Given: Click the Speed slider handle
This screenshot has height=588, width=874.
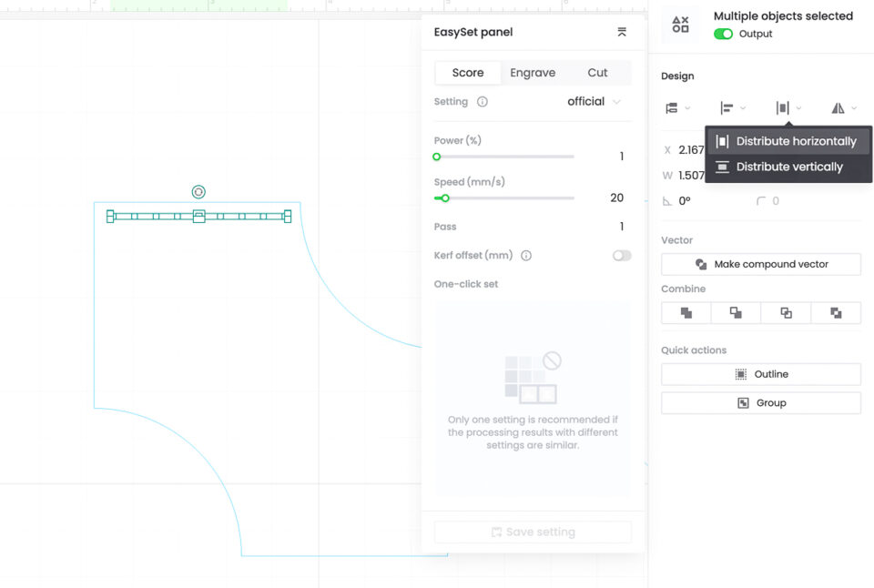Looking at the screenshot, I should pos(445,198).
